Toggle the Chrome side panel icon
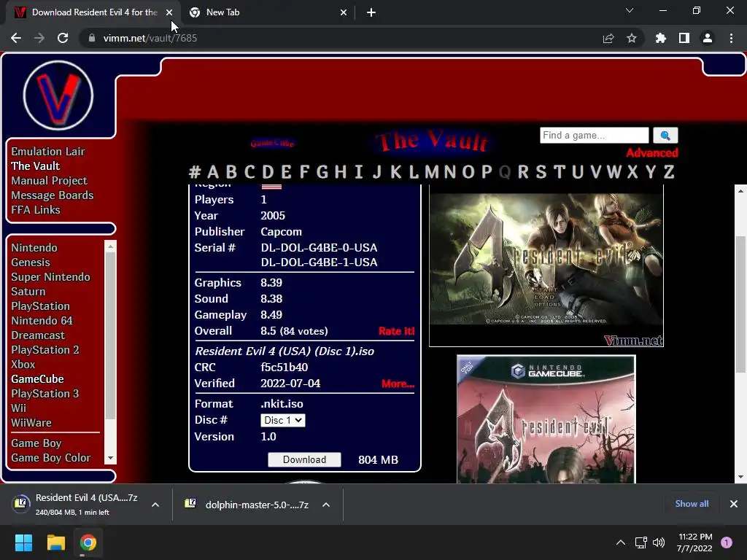747x560 pixels. pyautogui.click(x=684, y=38)
